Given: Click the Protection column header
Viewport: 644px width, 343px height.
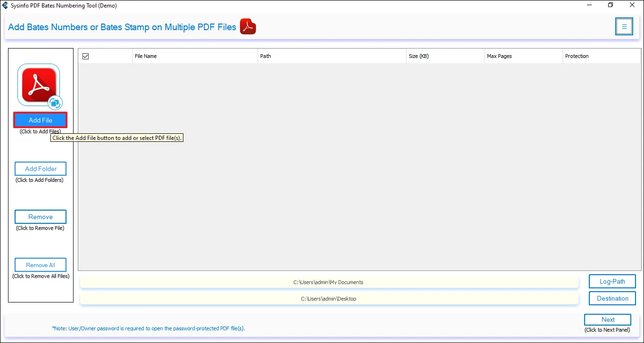Looking at the screenshot, I should 602,56.
